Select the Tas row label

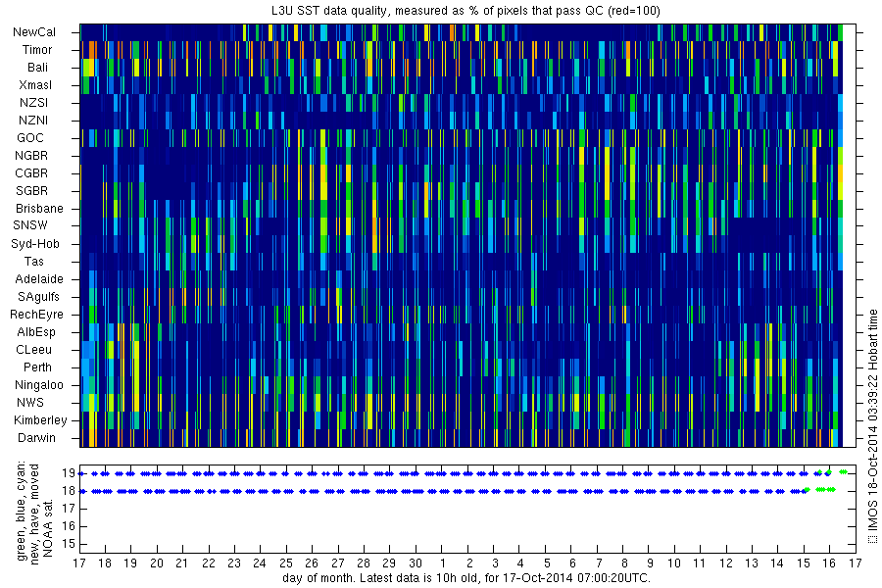pos(33,262)
